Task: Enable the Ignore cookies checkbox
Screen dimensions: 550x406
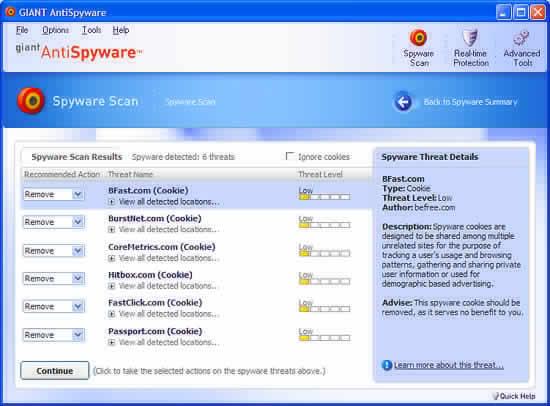Action: point(290,156)
